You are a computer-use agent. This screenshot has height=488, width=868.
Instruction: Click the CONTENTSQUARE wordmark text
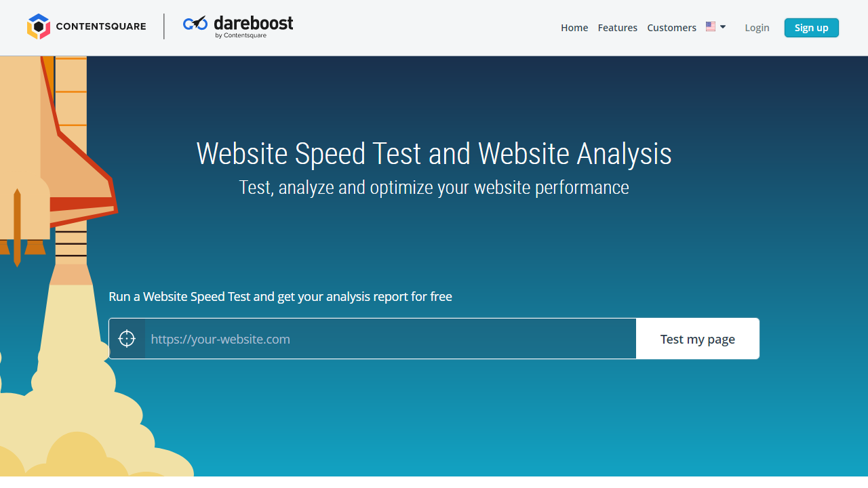point(101,26)
